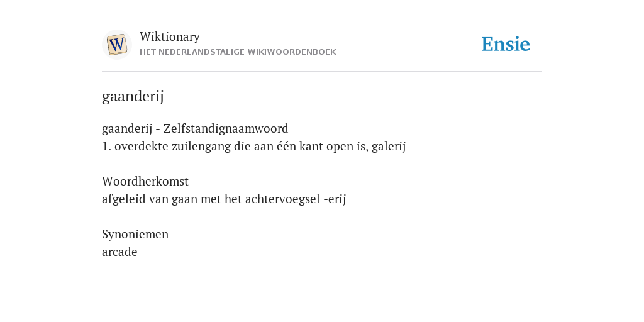Click the 'Woordherkomst' section label
644x322 pixels.
tap(145, 181)
